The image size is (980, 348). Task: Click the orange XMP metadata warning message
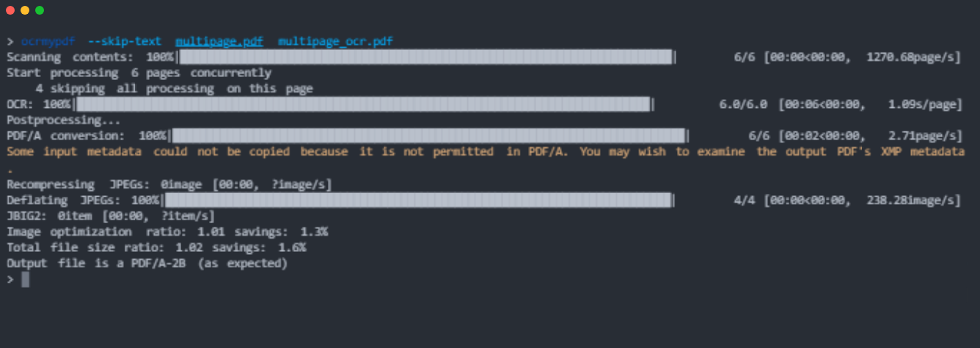click(x=485, y=152)
